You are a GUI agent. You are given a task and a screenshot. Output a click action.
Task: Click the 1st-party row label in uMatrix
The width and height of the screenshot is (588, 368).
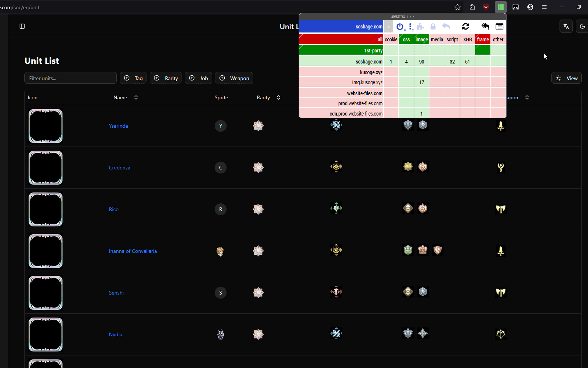pyautogui.click(x=341, y=50)
